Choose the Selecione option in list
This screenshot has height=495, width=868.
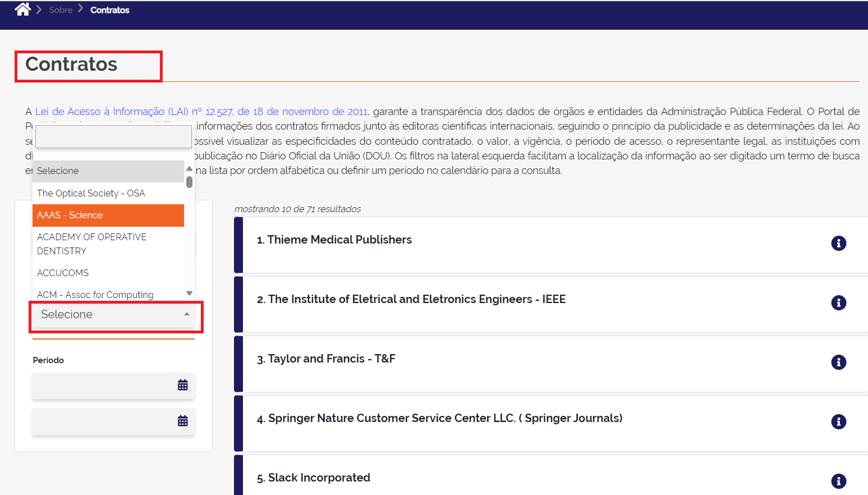[x=108, y=171]
